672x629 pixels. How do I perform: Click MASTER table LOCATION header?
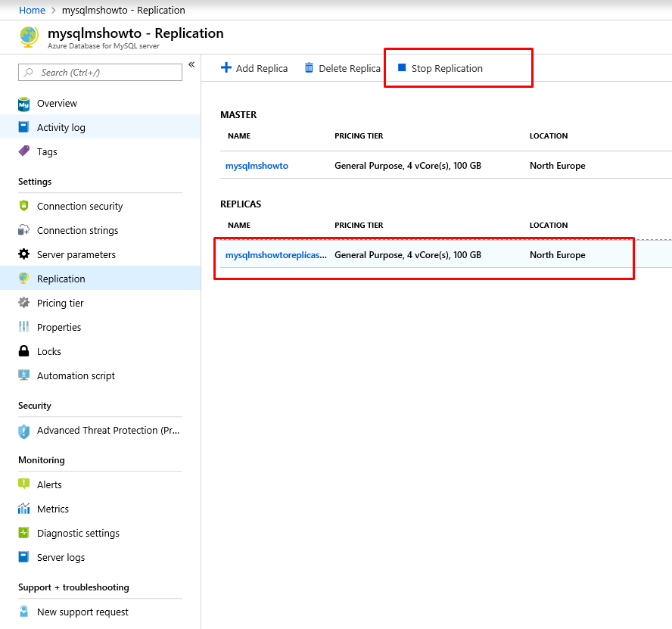[x=549, y=136]
